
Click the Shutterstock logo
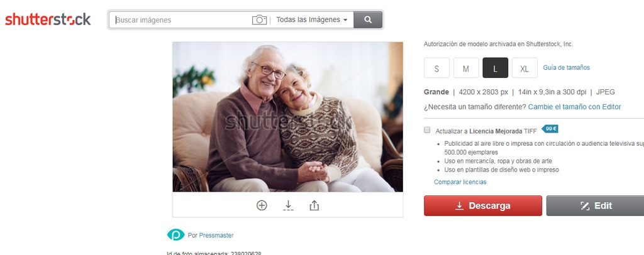click(48, 19)
